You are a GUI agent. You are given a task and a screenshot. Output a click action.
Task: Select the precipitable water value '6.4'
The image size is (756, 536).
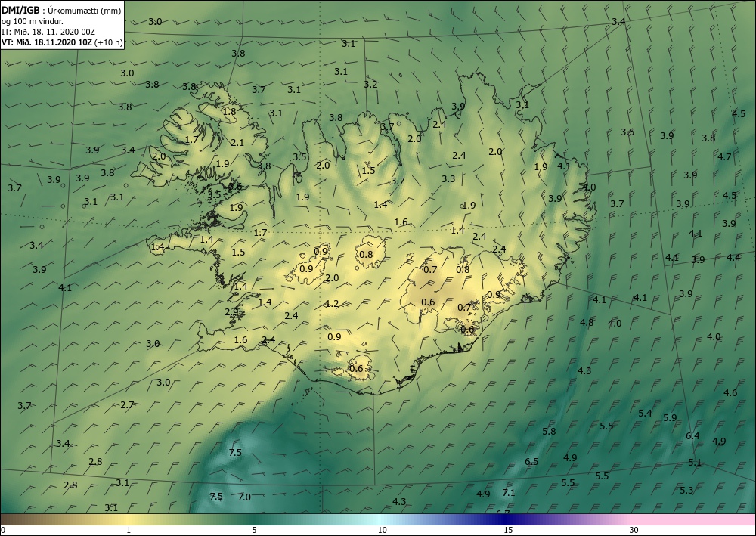tap(692, 436)
